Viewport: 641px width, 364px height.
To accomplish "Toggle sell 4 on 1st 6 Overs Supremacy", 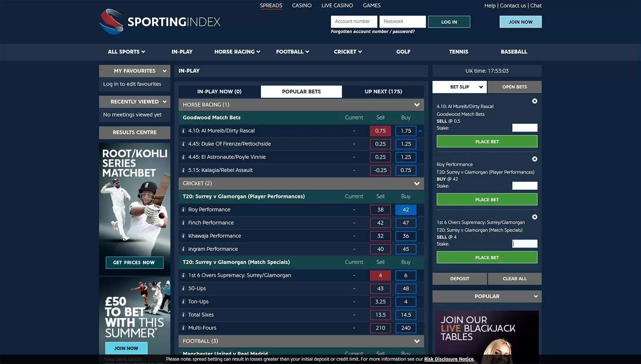I will [380, 275].
